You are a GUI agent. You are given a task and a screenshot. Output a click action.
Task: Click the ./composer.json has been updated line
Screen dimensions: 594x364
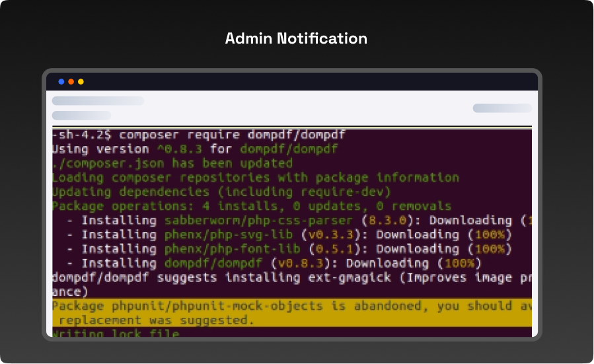tap(172, 163)
